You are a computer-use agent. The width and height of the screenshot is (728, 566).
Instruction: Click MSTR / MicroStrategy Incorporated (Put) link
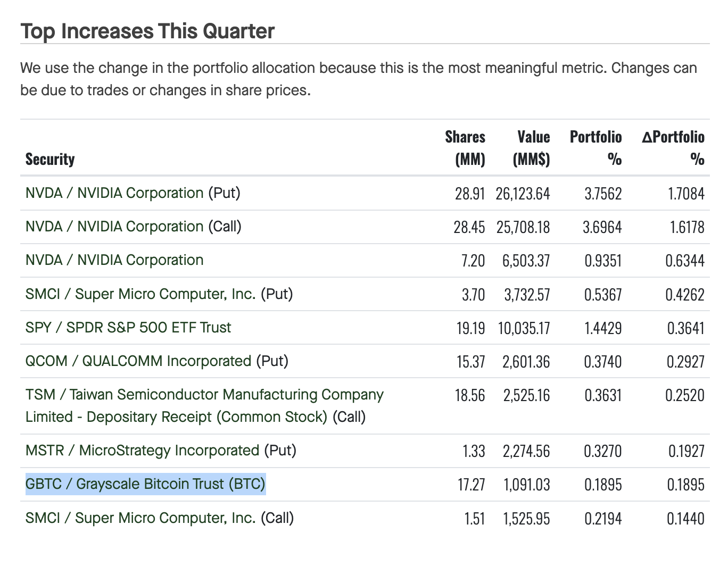(x=142, y=451)
